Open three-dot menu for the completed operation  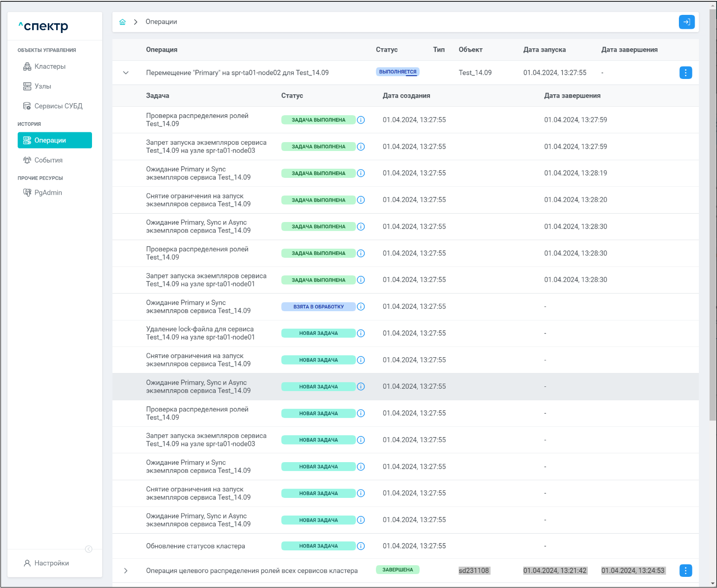click(x=685, y=570)
